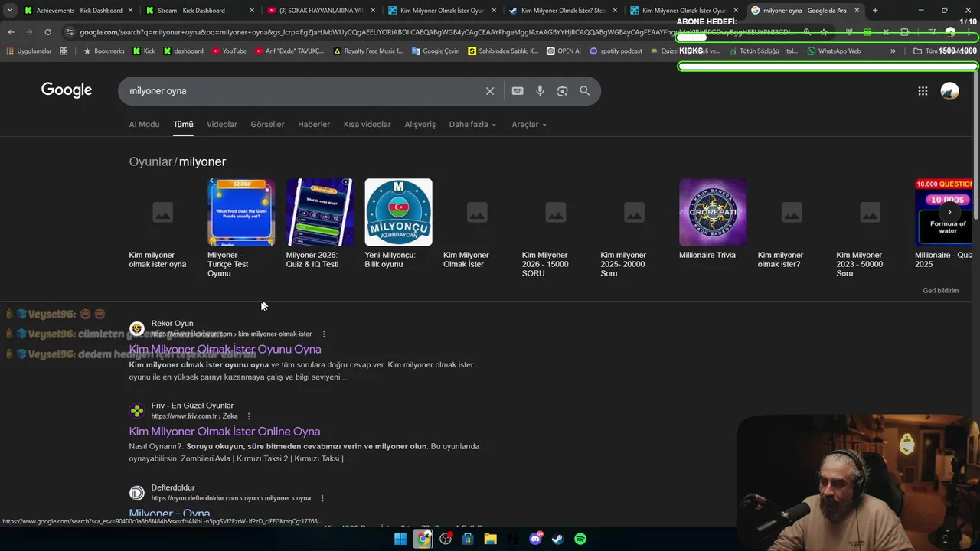Viewport: 980px width, 551px height.
Task: Open Spotify from the taskbar
Action: point(580,539)
